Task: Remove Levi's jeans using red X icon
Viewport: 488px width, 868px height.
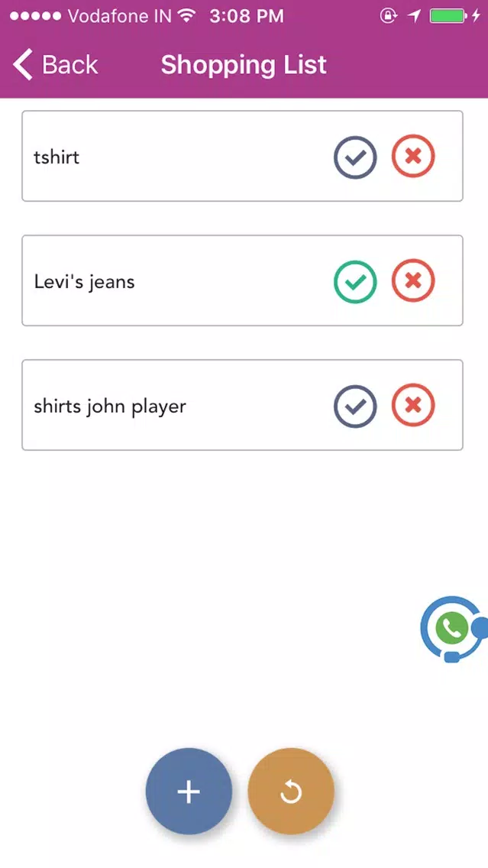Action: coord(413,280)
